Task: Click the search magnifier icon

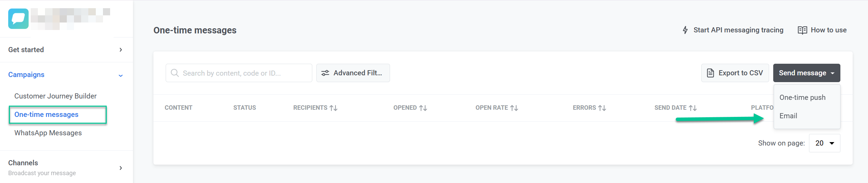Action: (x=175, y=73)
